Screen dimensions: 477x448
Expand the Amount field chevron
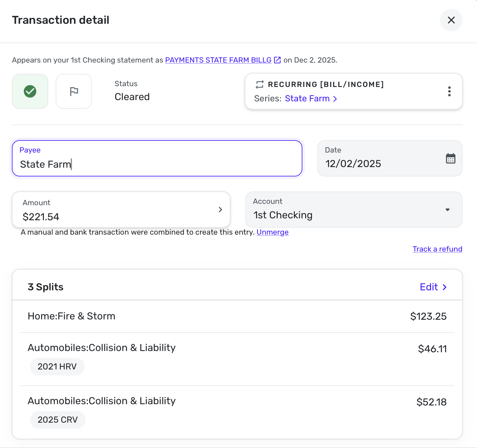point(220,210)
